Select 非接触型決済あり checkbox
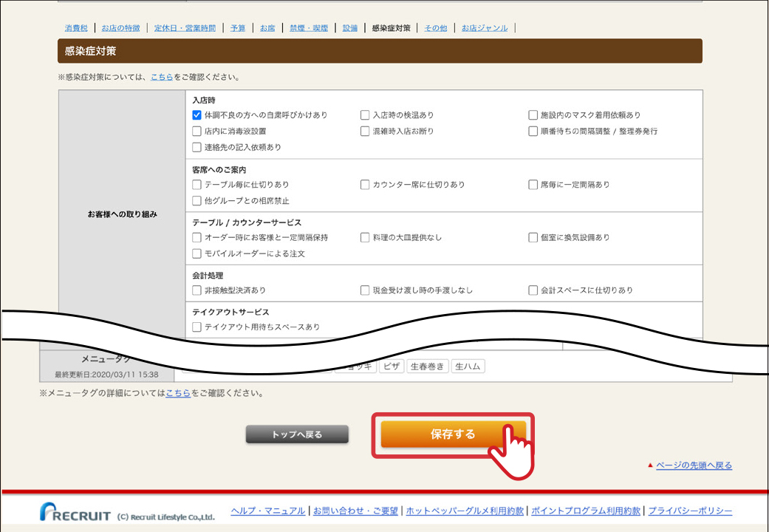The width and height of the screenshot is (769, 532). point(196,290)
